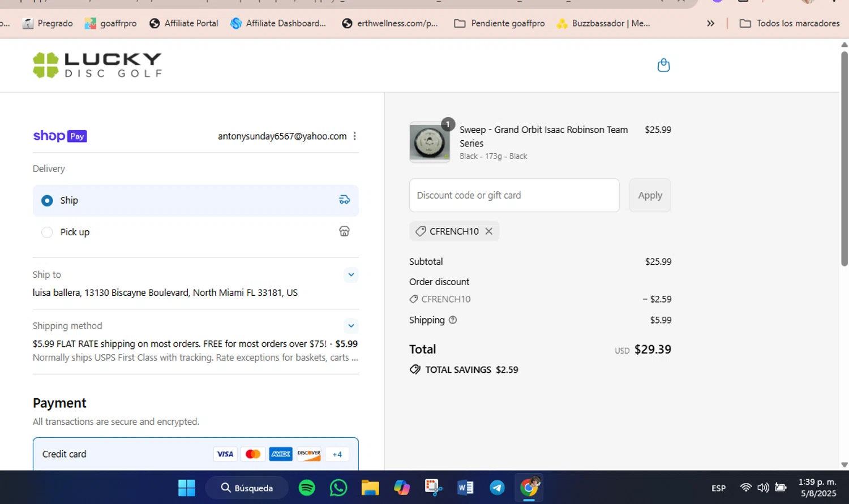Screen dimensions: 849x504
Task: Select the Ship delivery option
Action: 196,200
